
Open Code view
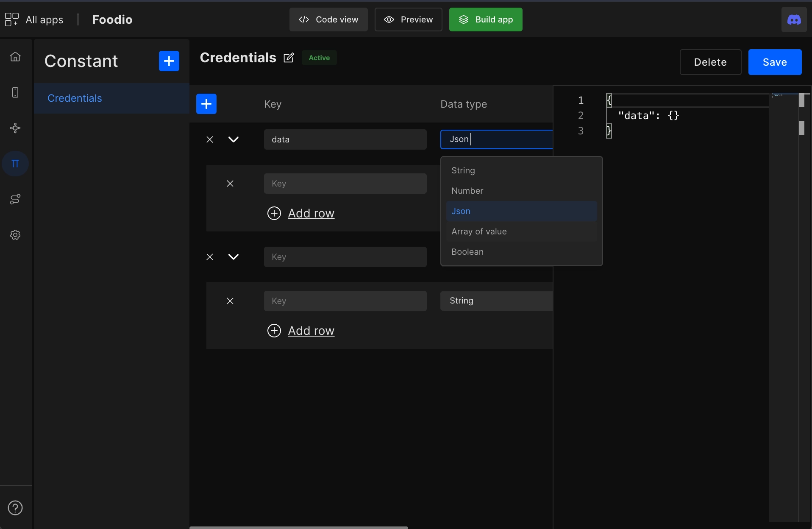click(x=328, y=19)
